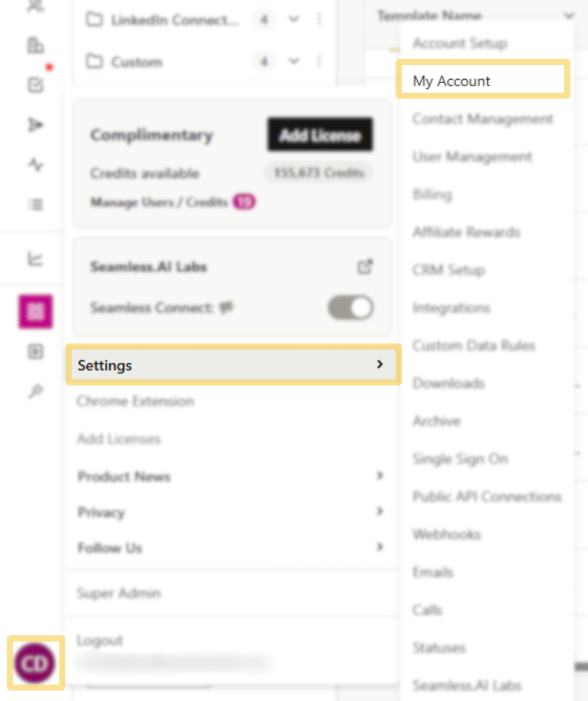Open Billing from the settings menu
This screenshot has height=701, width=588.
coord(432,194)
